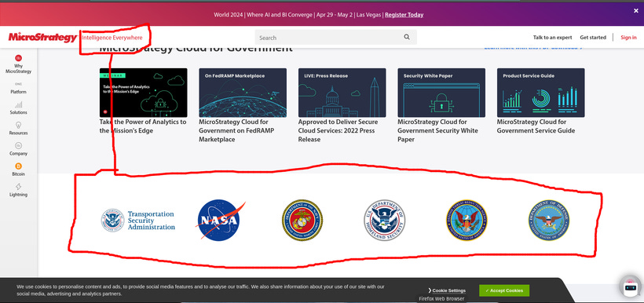Open Platform in sidebar
Image resolution: width=644 pixels, height=303 pixels.
point(19,88)
